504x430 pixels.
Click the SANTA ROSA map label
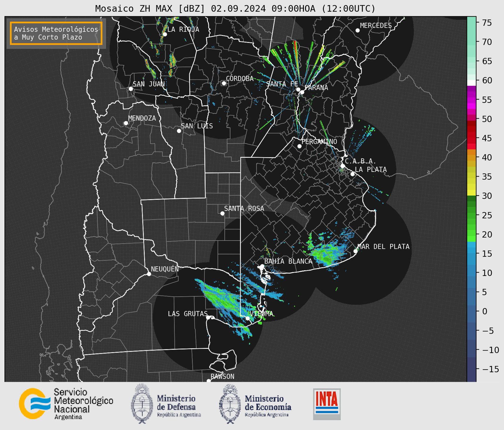244,208
